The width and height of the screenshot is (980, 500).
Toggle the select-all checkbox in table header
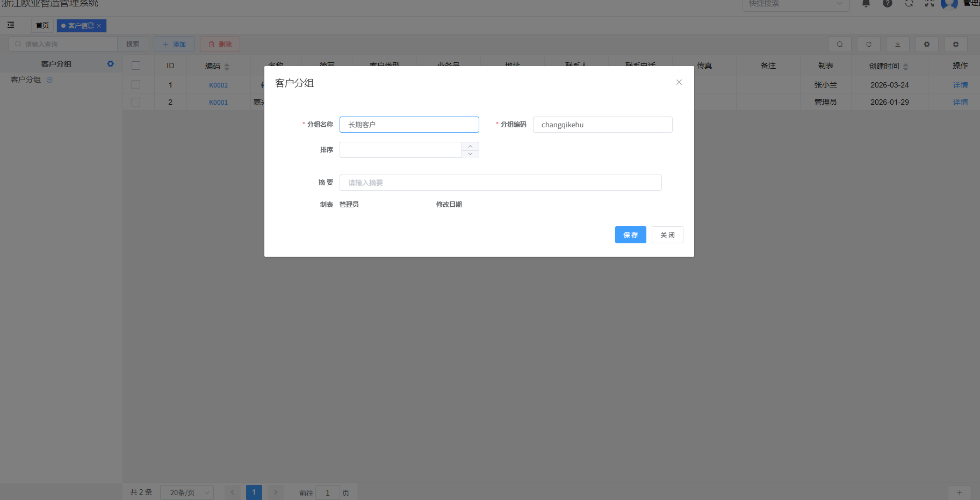(136, 66)
